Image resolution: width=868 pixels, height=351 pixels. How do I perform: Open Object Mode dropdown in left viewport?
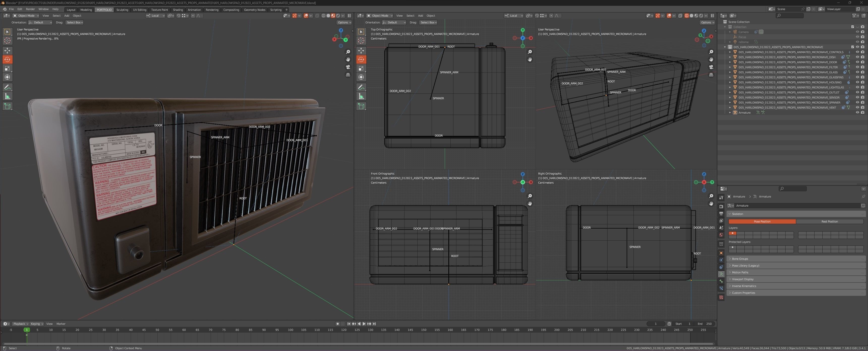pos(26,15)
